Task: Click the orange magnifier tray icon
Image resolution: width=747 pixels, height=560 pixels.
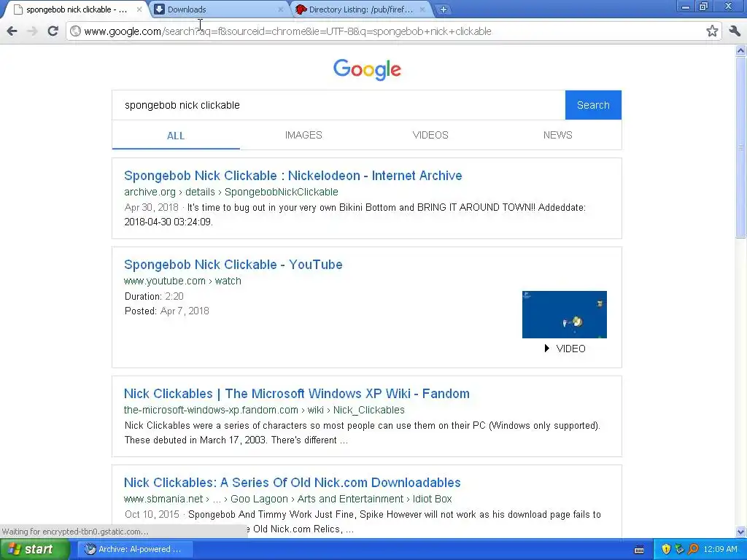Action: [693, 549]
